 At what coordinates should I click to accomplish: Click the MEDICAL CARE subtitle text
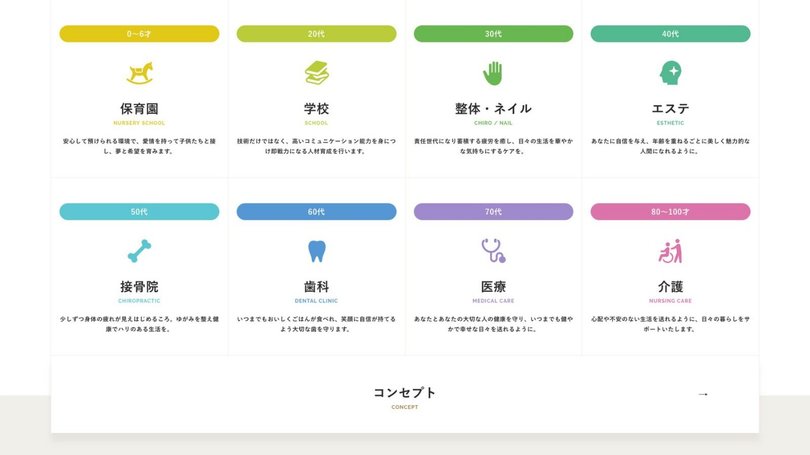[493, 300]
